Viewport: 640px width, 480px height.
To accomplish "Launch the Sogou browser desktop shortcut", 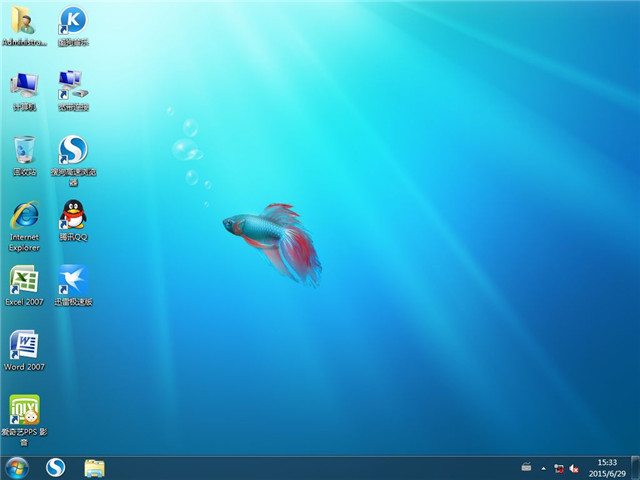I will point(73,160).
